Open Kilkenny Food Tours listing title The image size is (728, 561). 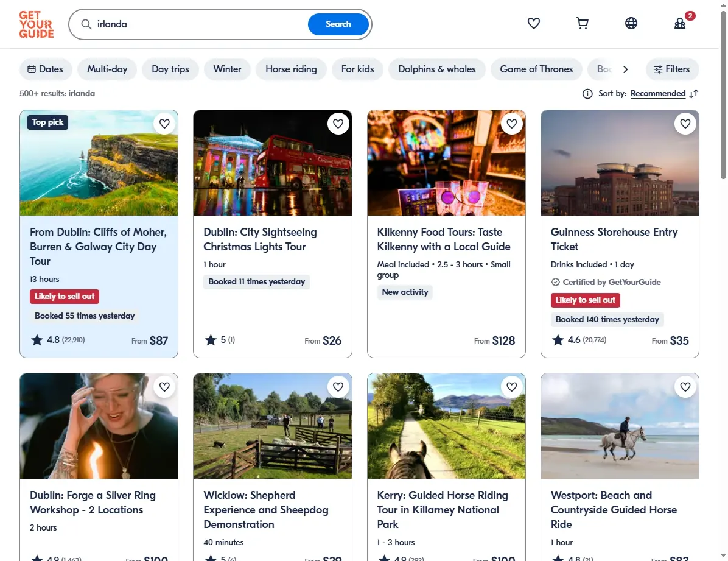pyautogui.click(x=444, y=239)
